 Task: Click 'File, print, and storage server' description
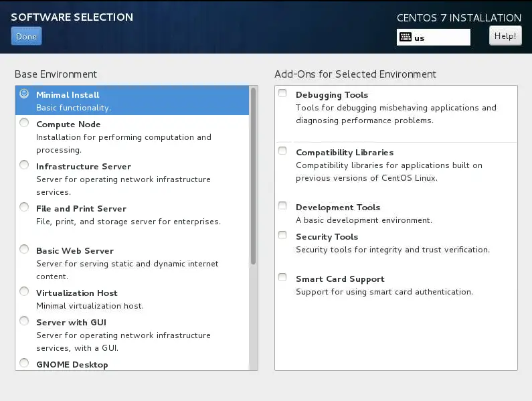128,222
